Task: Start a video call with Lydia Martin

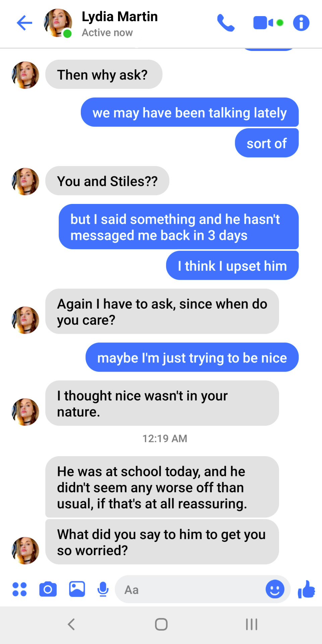Action: pyautogui.click(x=268, y=23)
